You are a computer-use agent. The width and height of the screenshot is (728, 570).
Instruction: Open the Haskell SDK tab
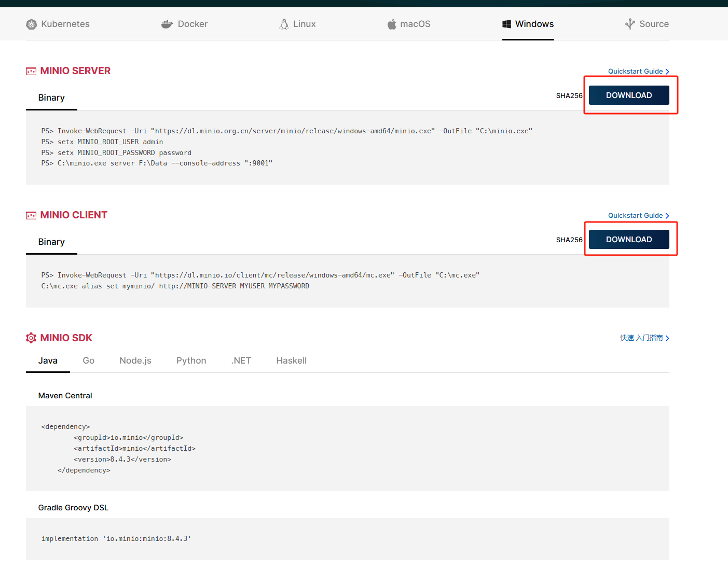tap(291, 360)
